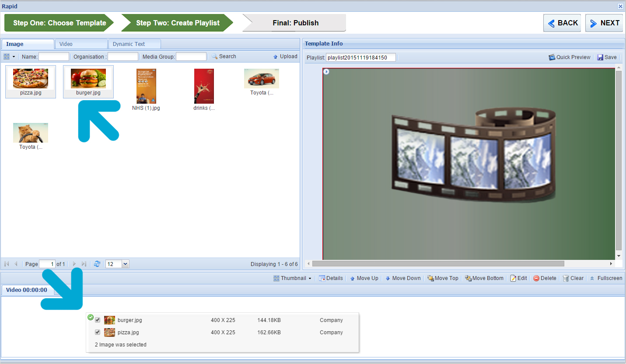Select the drinks image thumbnail
The width and height of the screenshot is (626, 364).
coord(204,87)
